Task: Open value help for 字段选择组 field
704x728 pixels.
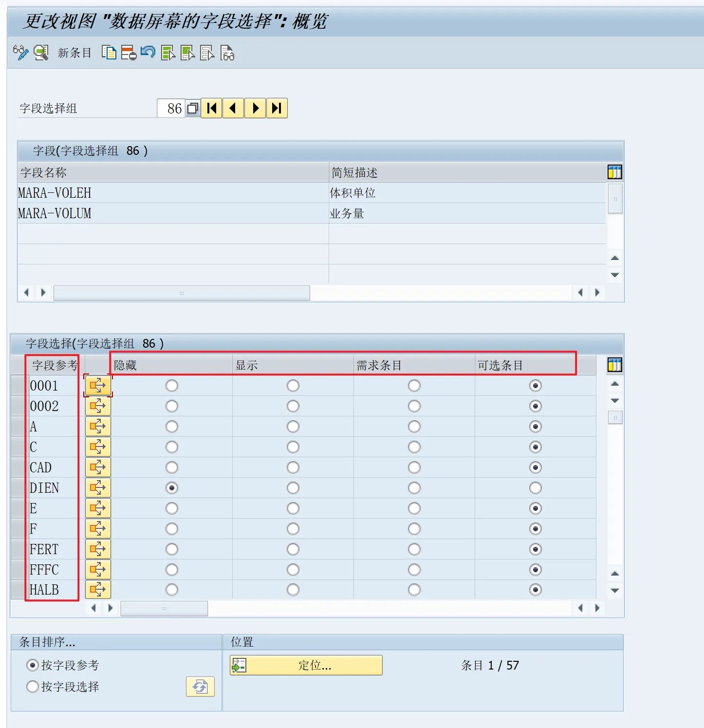Action: pyautogui.click(x=193, y=108)
